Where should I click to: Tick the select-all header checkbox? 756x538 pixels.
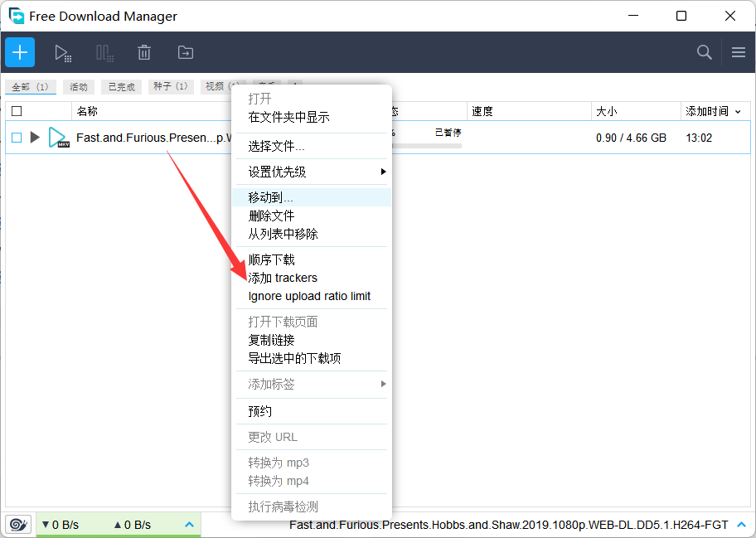click(x=17, y=111)
